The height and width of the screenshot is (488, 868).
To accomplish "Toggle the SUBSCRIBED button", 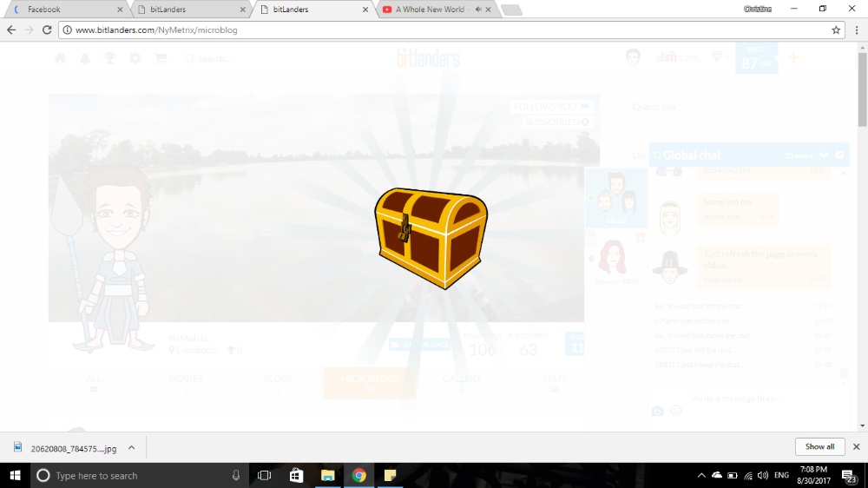I will 557,122.
